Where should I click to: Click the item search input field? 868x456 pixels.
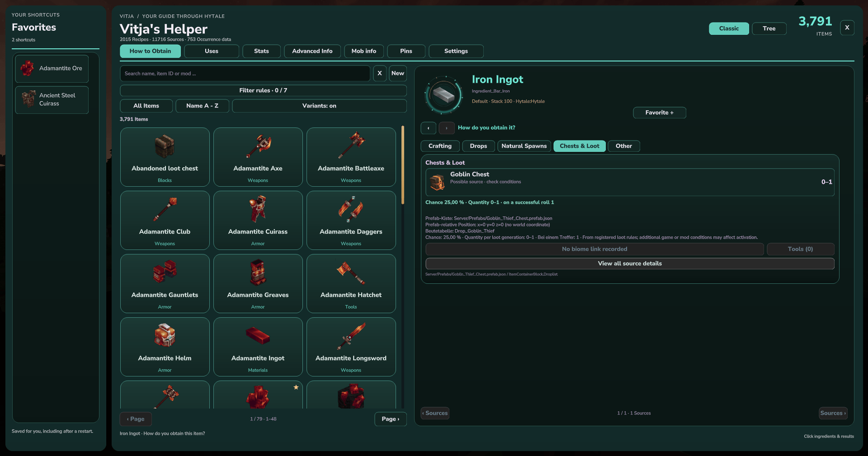click(x=245, y=73)
